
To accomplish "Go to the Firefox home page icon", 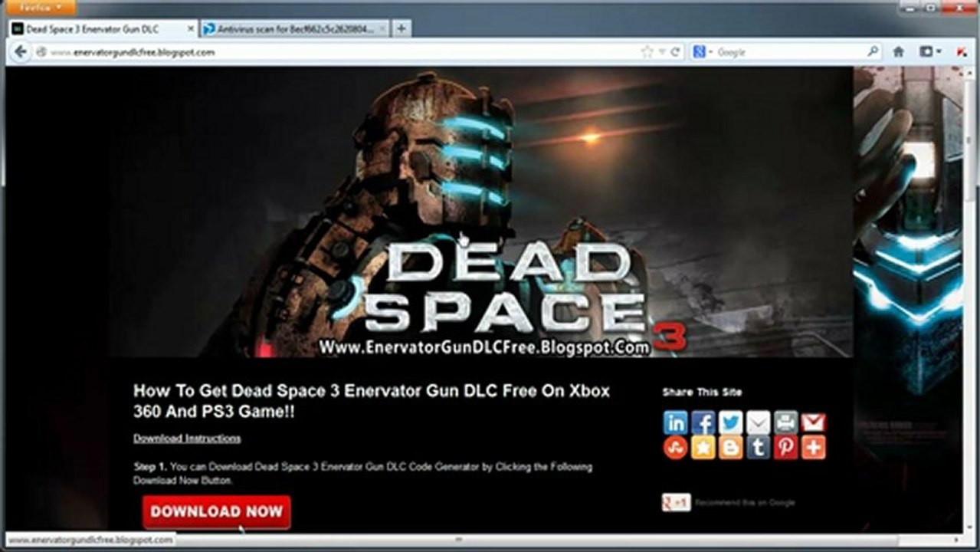I will 899,52.
